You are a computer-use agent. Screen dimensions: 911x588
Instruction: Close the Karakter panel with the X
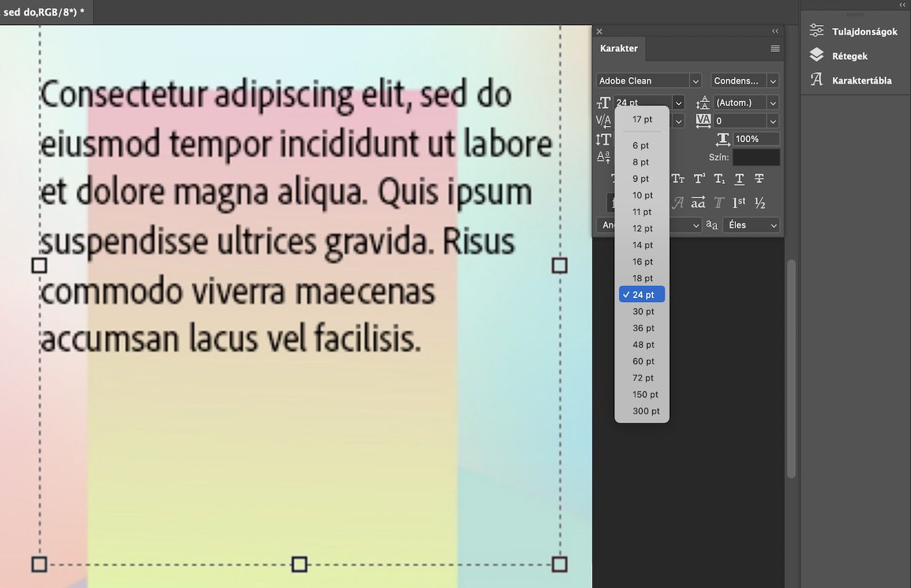[x=599, y=31]
